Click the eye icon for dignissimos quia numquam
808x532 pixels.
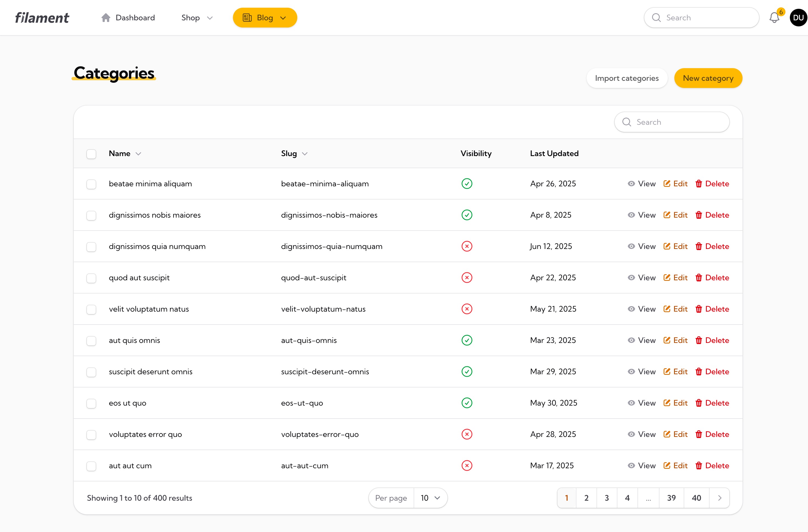[631, 246]
